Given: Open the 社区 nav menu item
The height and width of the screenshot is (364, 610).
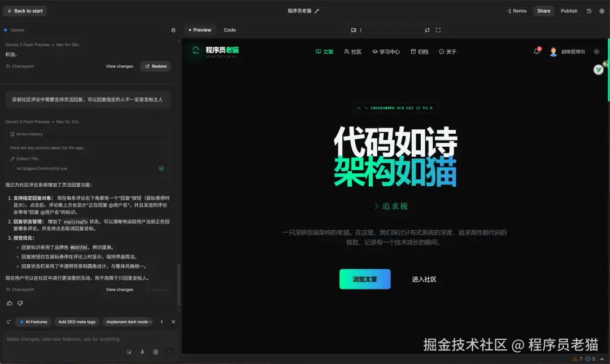Looking at the screenshot, I should [x=352, y=51].
